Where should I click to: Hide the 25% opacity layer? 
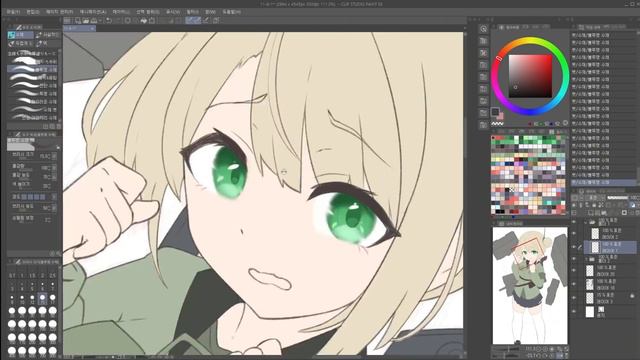point(574,298)
